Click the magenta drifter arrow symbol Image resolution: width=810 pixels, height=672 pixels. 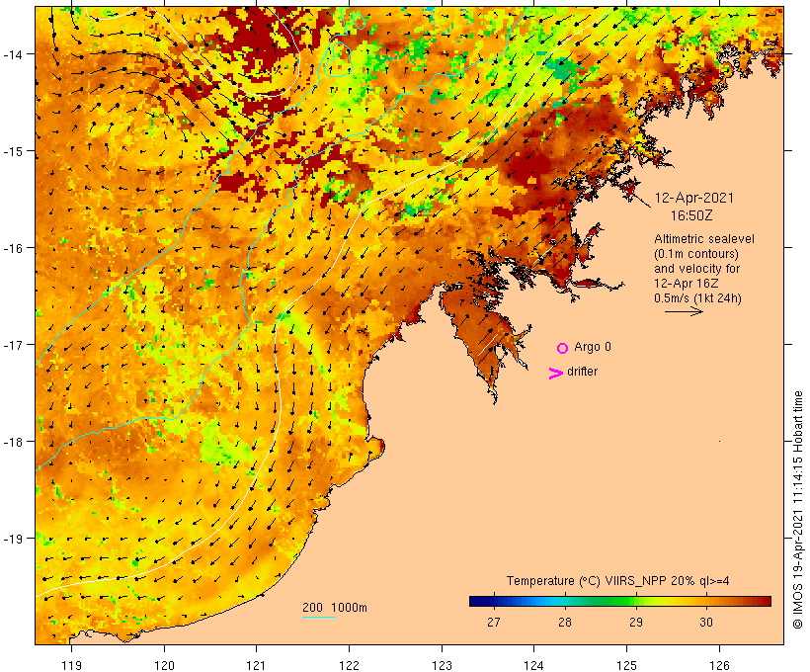click(555, 374)
